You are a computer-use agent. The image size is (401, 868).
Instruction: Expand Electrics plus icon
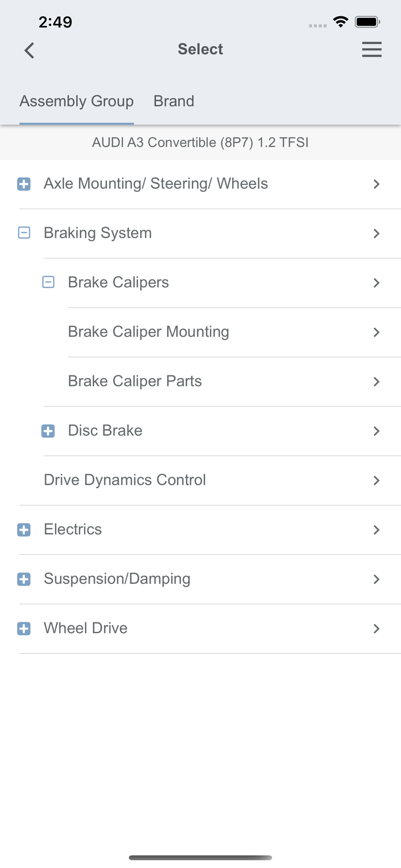[24, 530]
